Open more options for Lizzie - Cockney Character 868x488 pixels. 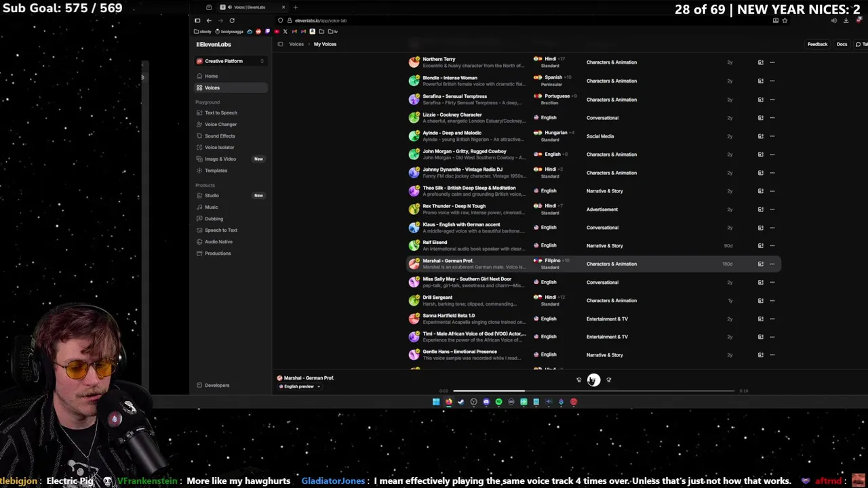coord(772,118)
